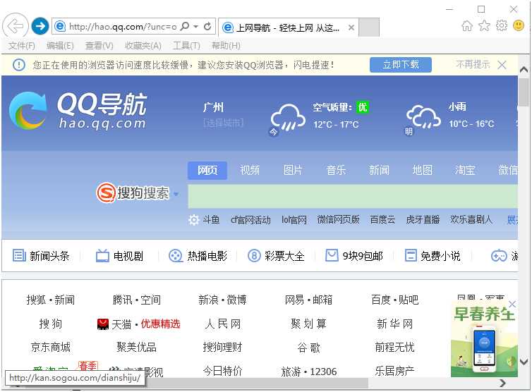Visit 百度·贴吧 link

(394, 300)
